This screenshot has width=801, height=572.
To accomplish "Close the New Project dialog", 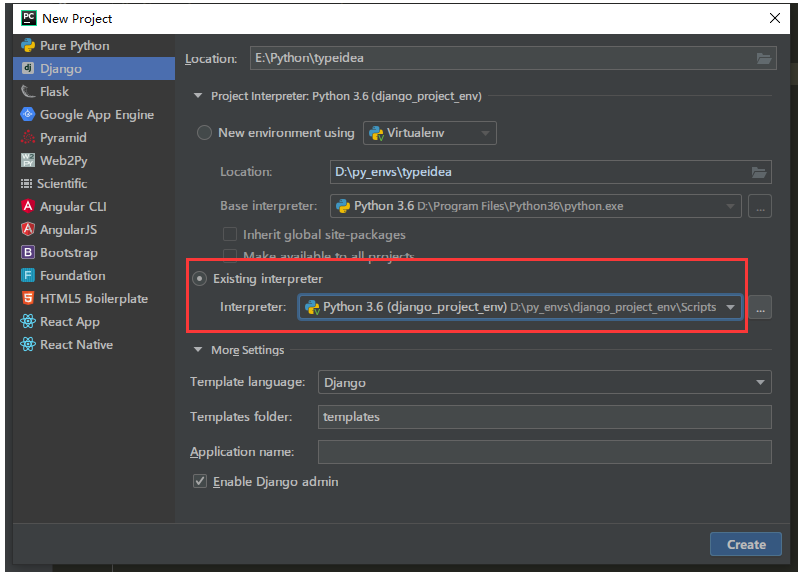I will (774, 18).
